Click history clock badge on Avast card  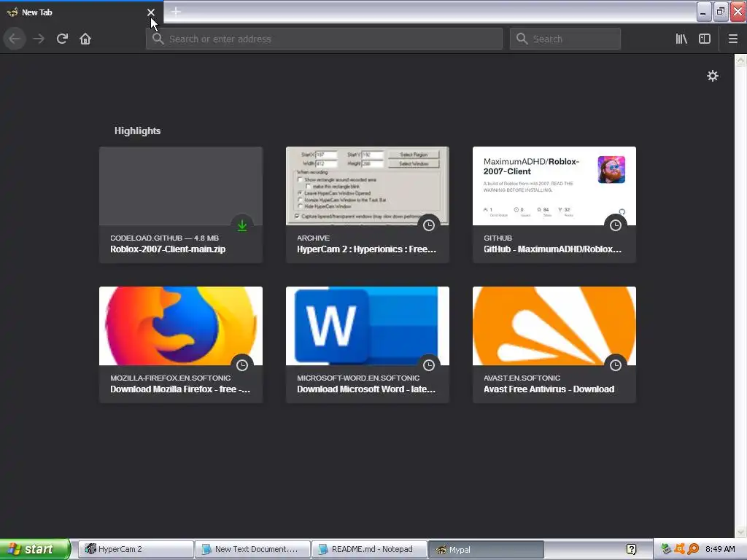pos(616,365)
